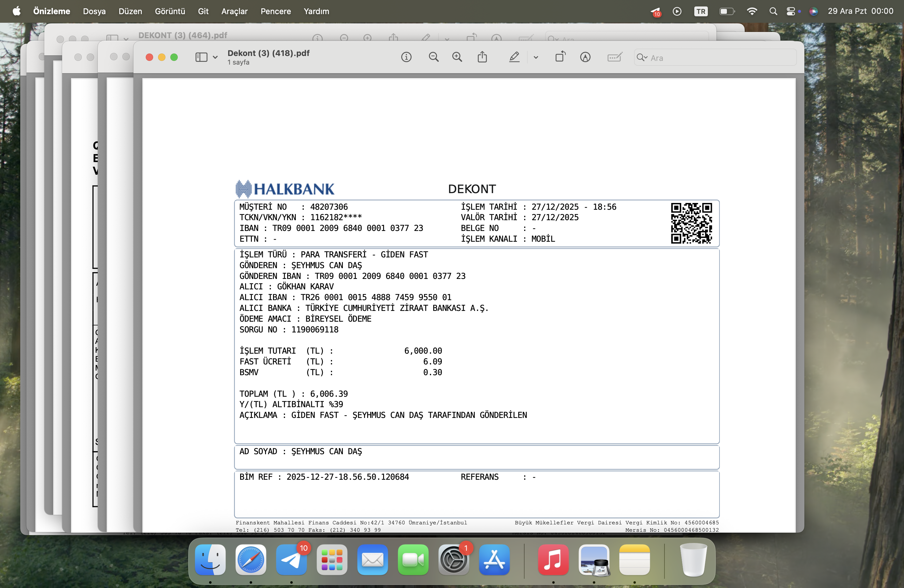Rotate the page with the rotate icon
This screenshot has height=588, width=904.
(560, 57)
